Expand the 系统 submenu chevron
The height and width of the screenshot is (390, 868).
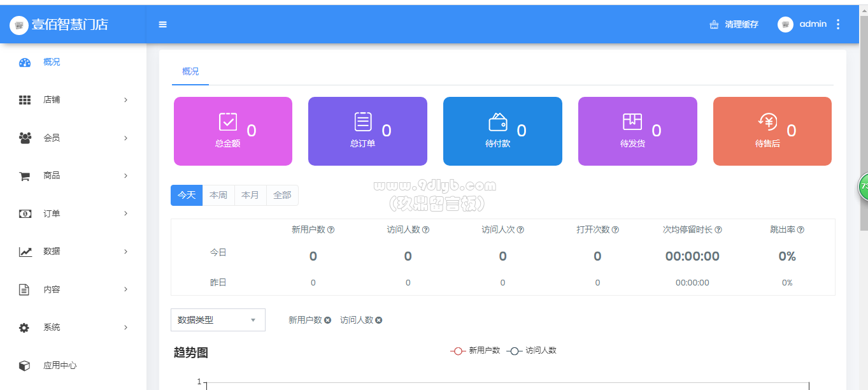[125, 328]
